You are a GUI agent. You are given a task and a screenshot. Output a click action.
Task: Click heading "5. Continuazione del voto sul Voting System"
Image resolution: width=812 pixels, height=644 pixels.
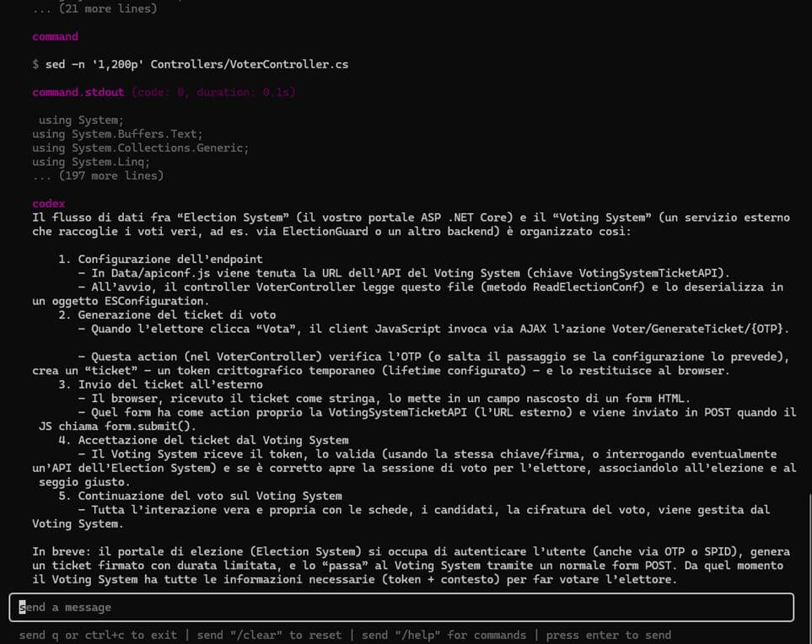click(x=199, y=496)
